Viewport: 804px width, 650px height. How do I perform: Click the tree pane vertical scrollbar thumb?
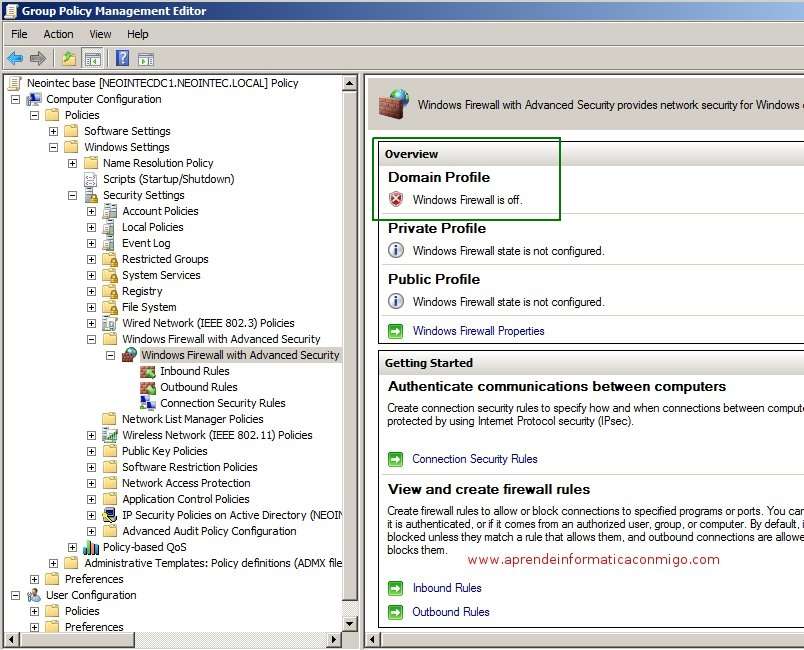pyautogui.click(x=350, y=346)
